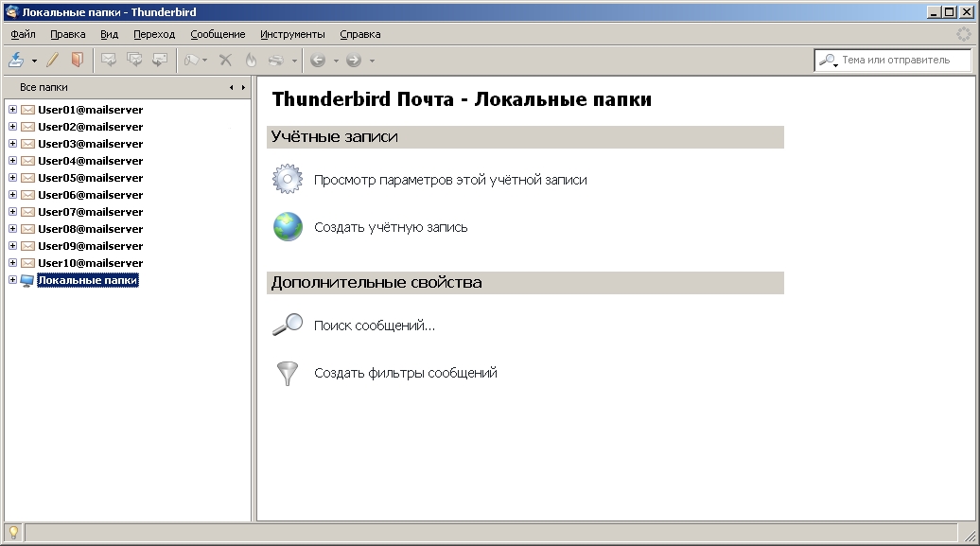
Task: Click the lightbulb status bar icon
Action: tap(13, 533)
